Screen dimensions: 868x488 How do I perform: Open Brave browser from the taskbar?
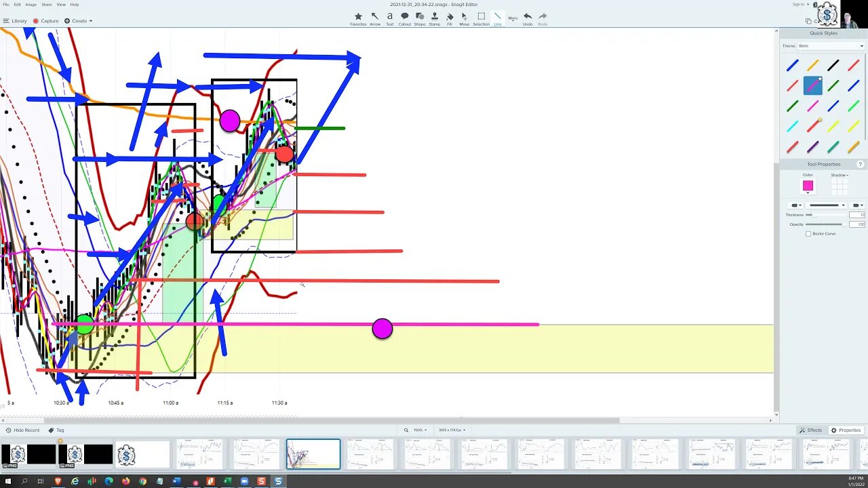point(58,481)
